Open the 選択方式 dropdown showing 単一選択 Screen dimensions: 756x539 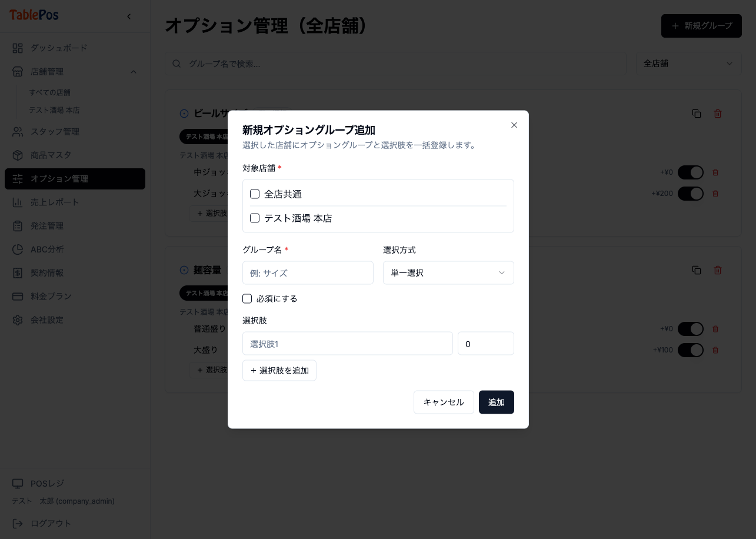[x=448, y=272]
